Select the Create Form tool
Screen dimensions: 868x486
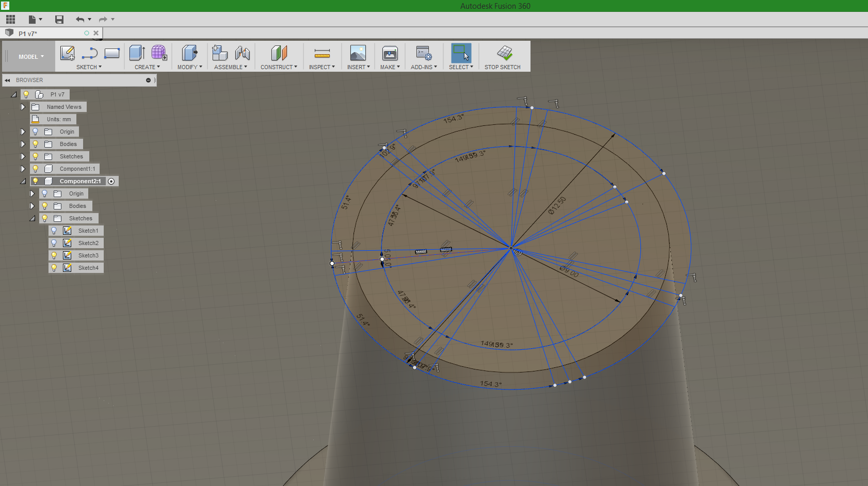(159, 53)
